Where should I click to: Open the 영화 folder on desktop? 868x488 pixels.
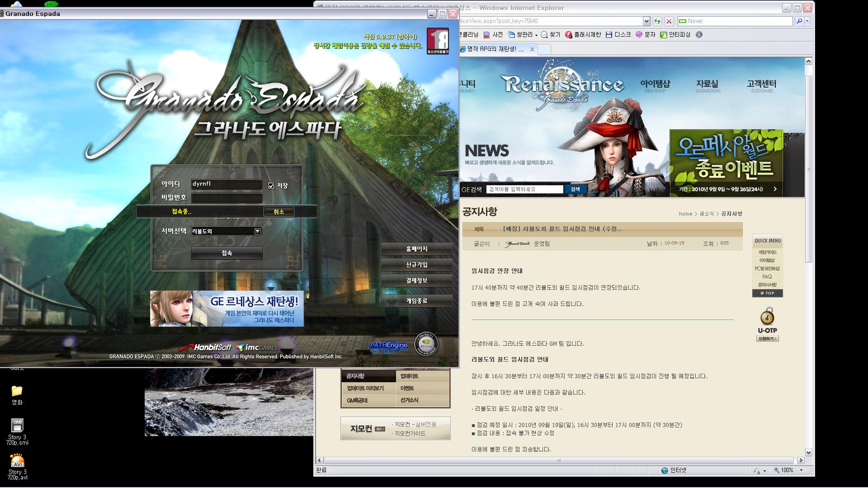(x=17, y=395)
